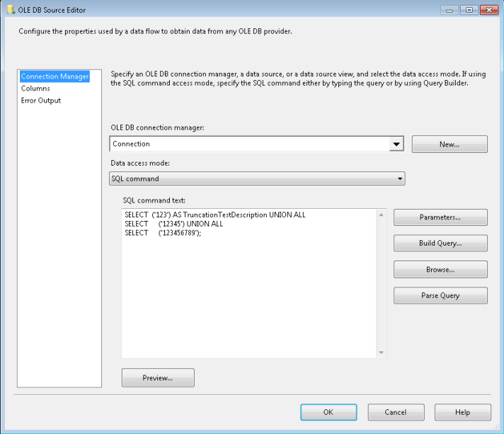Click the '123456789' SQL line
This screenshot has width=504, height=434.
pyautogui.click(x=163, y=233)
